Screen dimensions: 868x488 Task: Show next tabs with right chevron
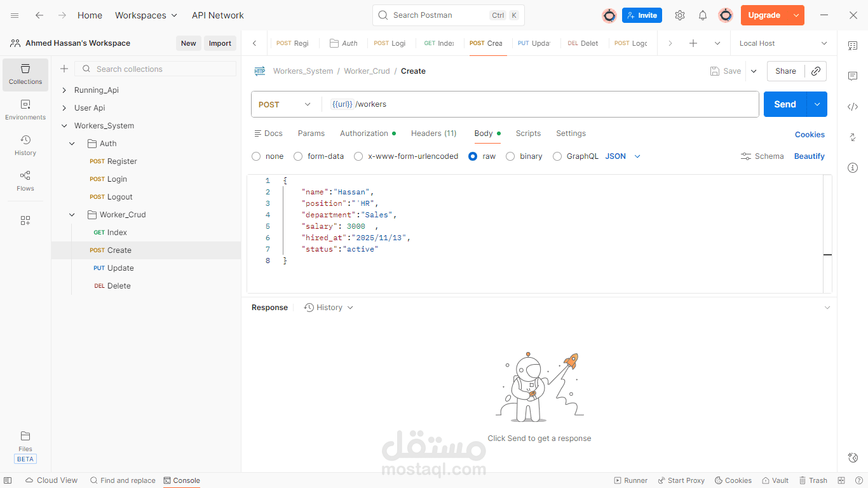[x=670, y=43]
